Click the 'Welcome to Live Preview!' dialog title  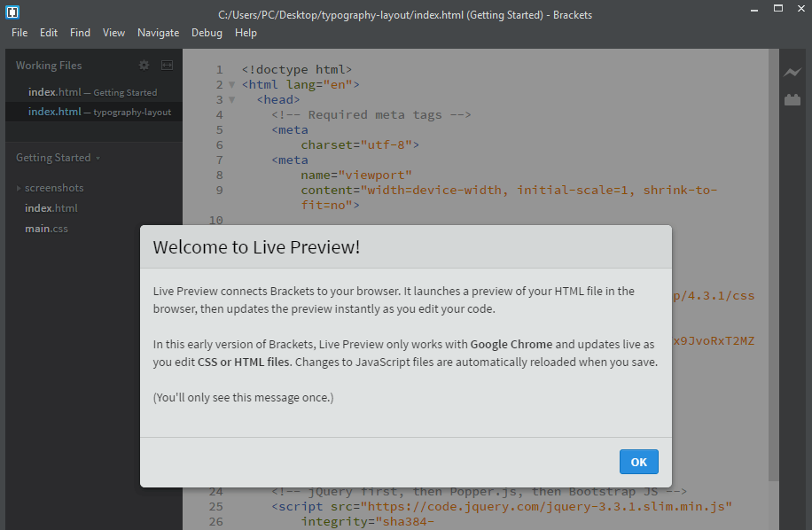[x=256, y=247]
